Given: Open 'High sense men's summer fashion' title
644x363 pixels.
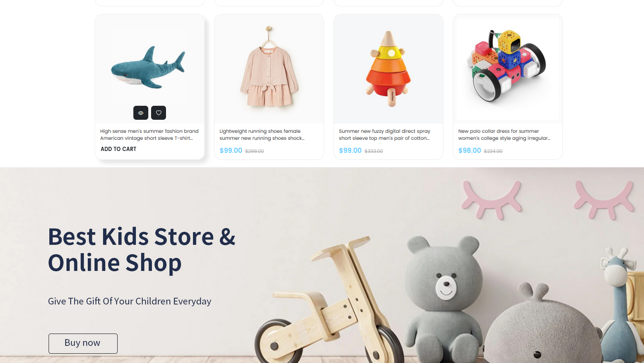Looking at the screenshot, I should click(x=149, y=135).
